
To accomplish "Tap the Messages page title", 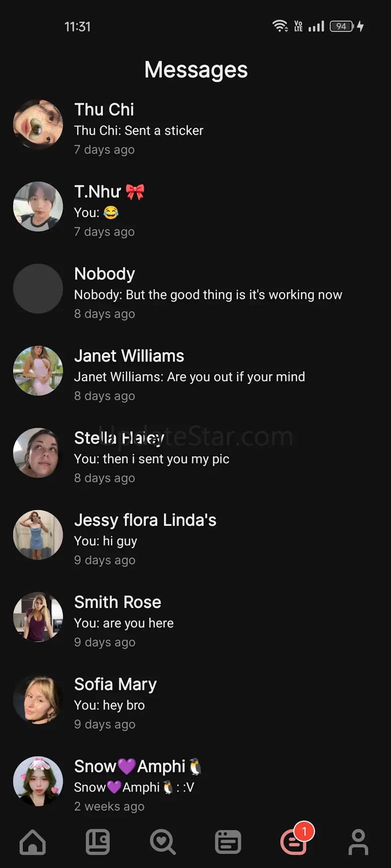I will click(196, 70).
